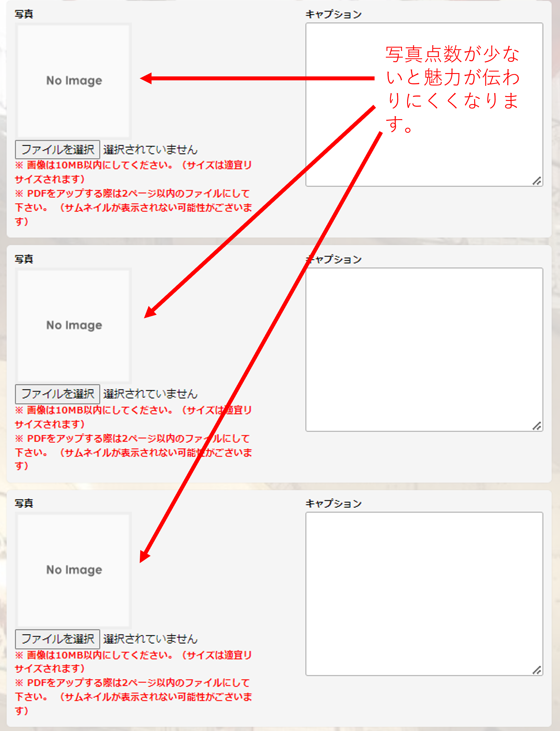Focus the second キャプション text area

click(424, 349)
